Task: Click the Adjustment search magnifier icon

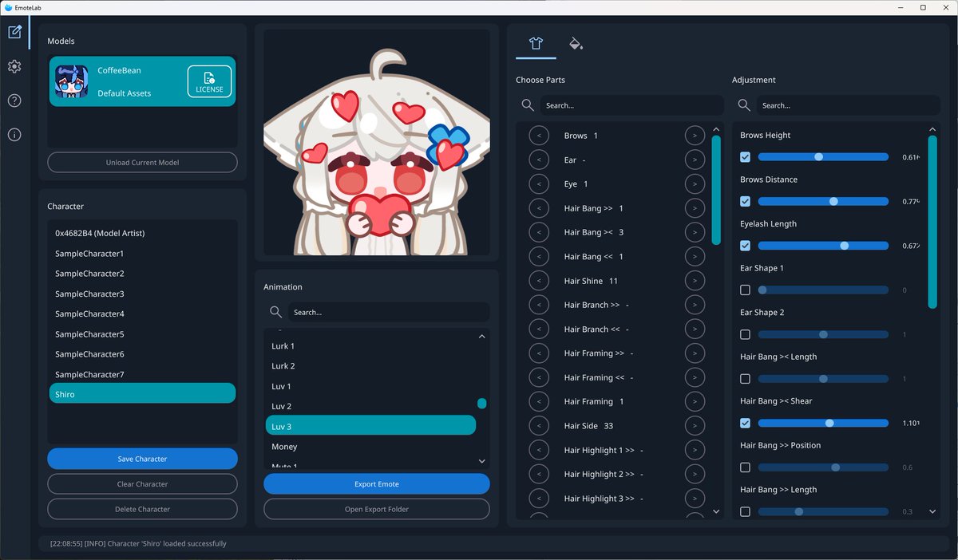Action: coord(744,105)
